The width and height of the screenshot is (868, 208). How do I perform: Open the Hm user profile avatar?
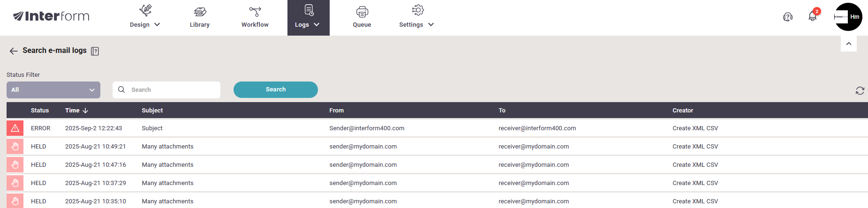pyautogui.click(x=848, y=17)
